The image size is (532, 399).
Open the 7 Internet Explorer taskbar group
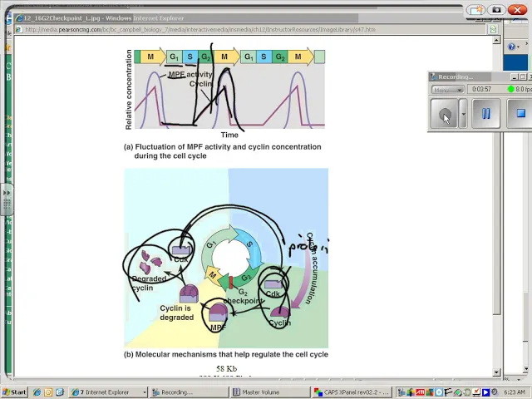coord(108,392)
